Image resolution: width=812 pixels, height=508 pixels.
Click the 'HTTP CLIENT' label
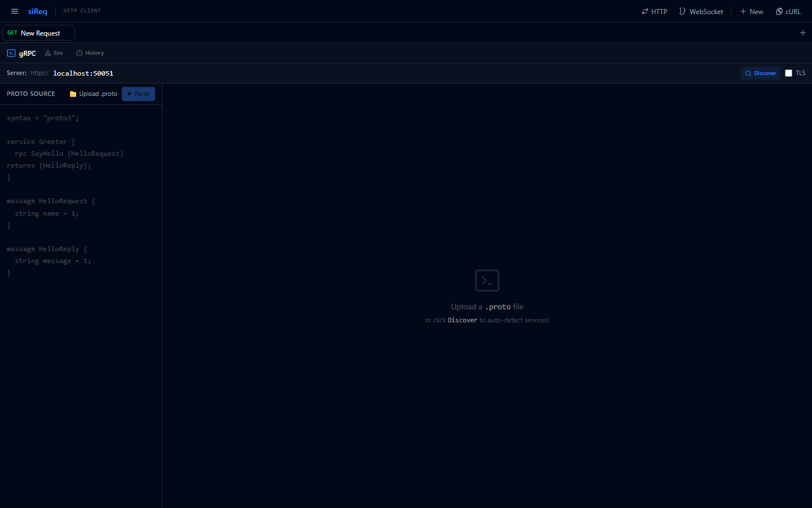[82, 11]
